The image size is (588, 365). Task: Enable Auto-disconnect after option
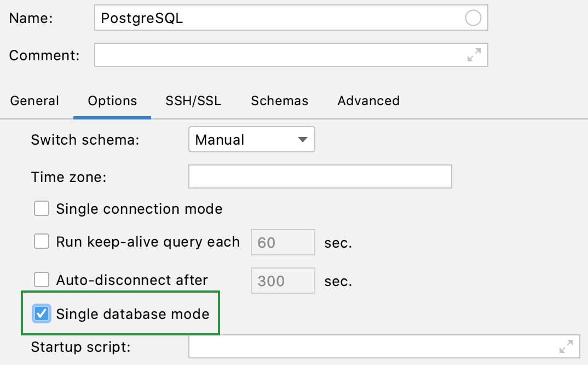coord(41,280)
